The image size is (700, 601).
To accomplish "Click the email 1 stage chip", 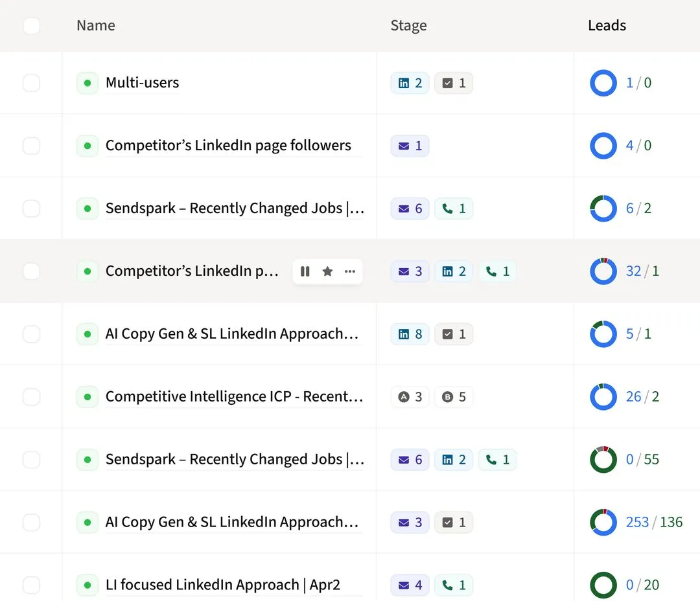I will (x=410, y=146).
